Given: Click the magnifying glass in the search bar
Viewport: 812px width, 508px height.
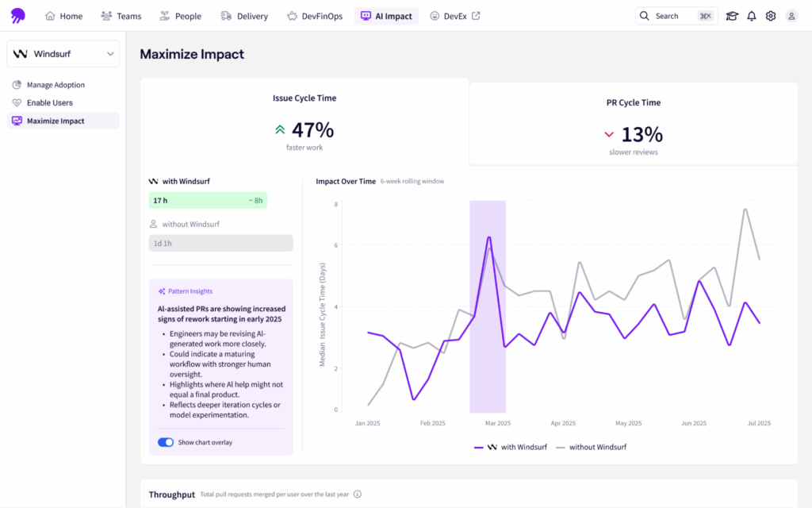Looking at the screenshot, I should click(646, 15).
